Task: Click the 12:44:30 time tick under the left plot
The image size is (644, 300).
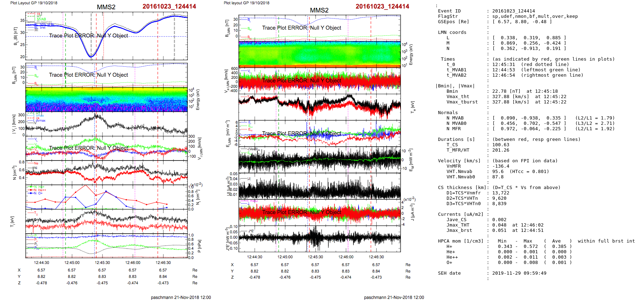Action: click(x=41, y=263)
